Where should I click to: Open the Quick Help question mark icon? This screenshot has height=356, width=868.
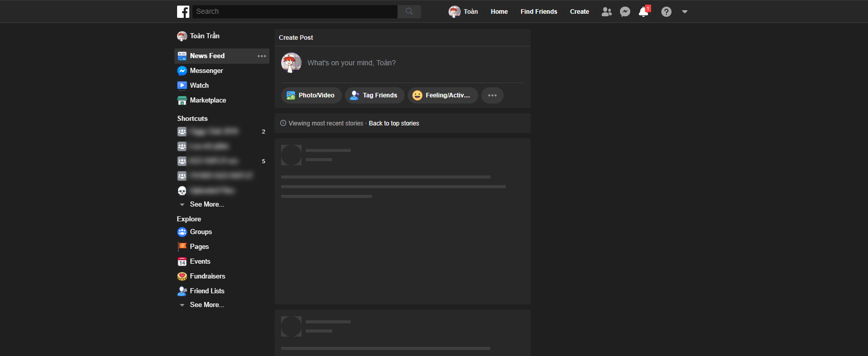pyautogui.click(x=666, y=12)
